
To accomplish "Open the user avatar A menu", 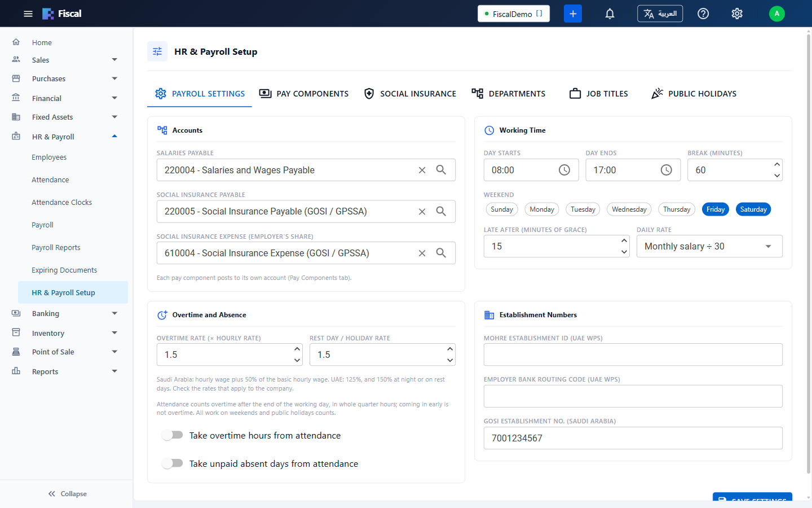I will (x=777, y=14).
